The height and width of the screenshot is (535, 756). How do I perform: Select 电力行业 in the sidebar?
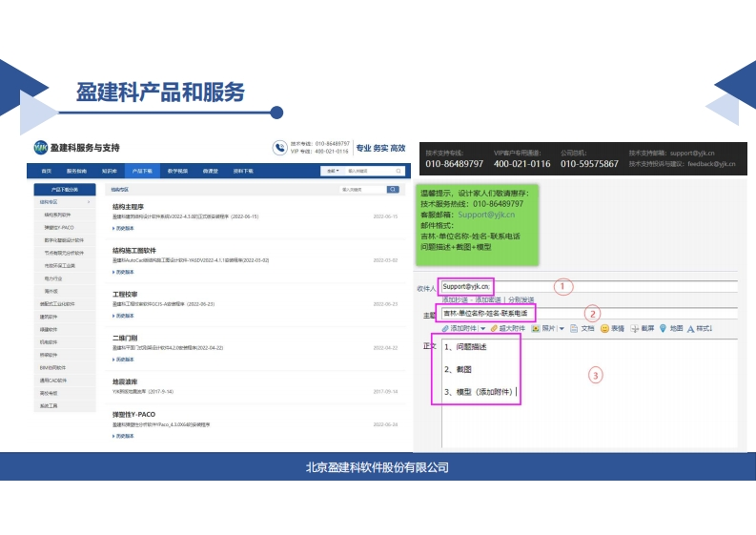click(53, 278)
